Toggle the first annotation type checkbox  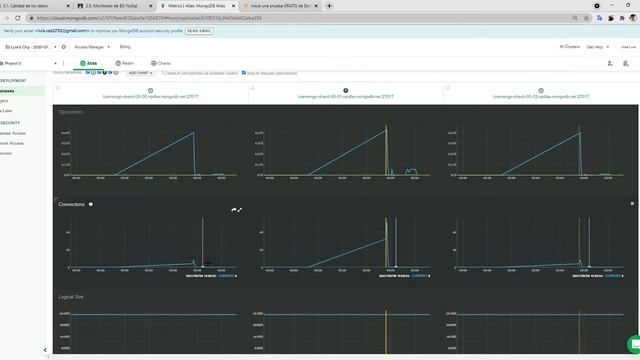[88, 73]
